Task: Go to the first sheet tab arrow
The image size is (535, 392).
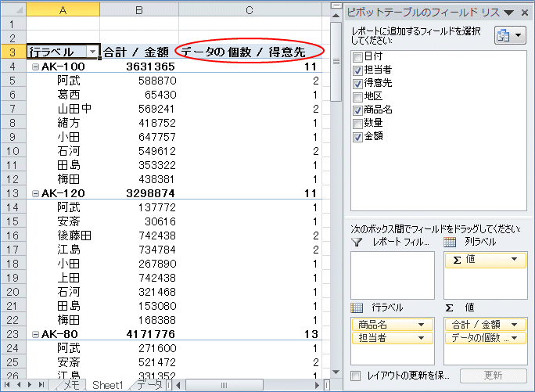Action: pos(7,385)
